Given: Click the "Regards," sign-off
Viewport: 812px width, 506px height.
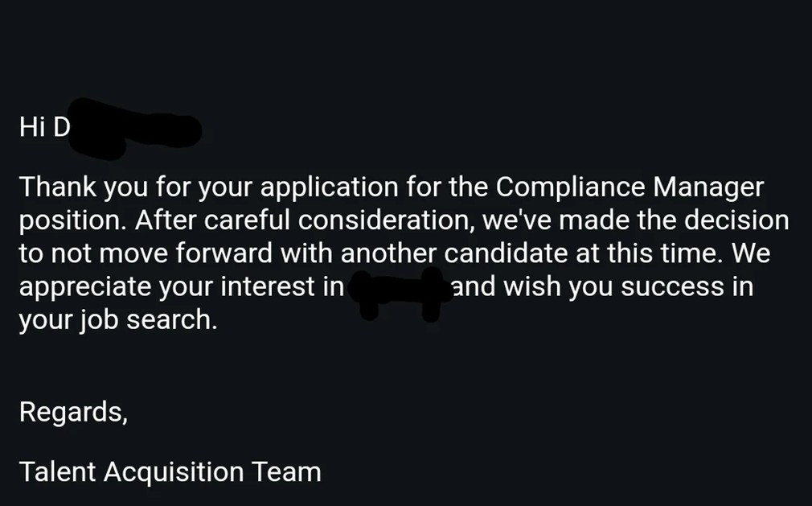Looking at the screenshot, I should coord(73,412).
